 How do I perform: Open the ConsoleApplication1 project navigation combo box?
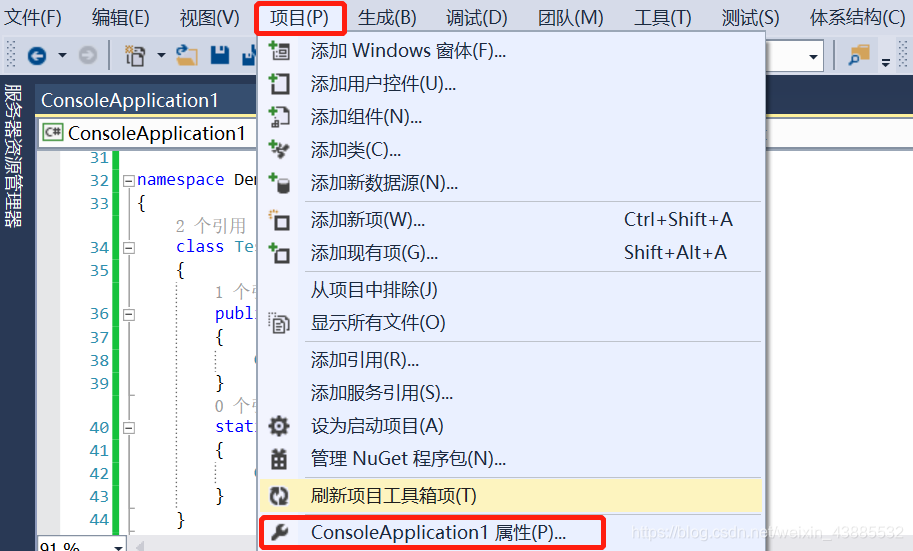pos(148,133)
